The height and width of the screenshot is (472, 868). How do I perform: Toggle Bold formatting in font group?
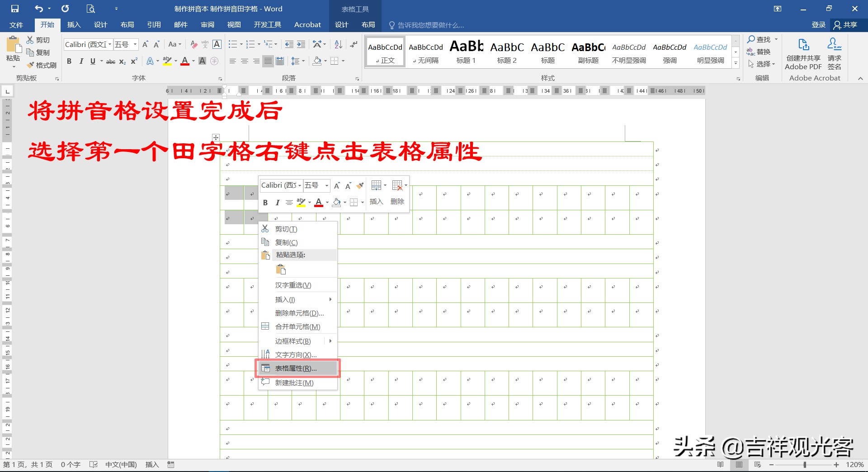[x=69, y=61]
